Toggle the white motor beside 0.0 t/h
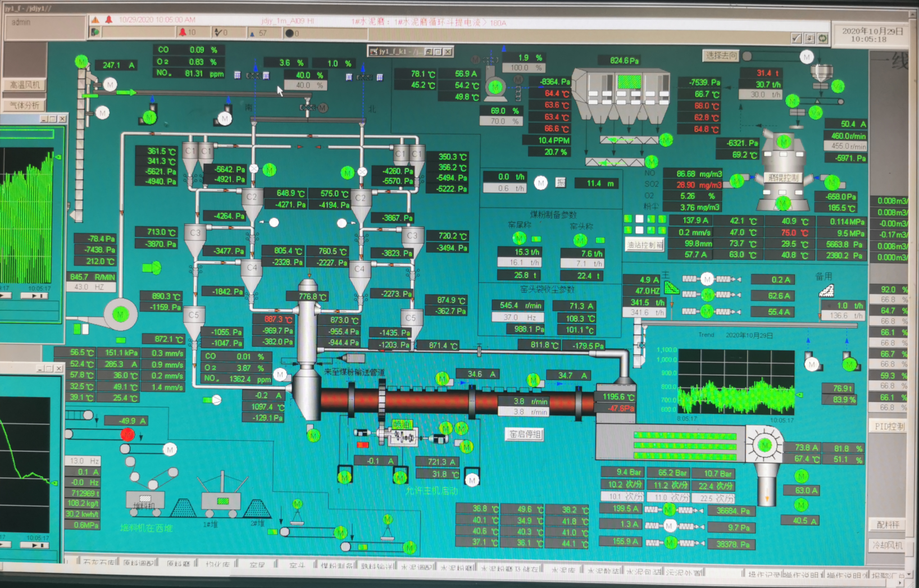Screen dimensions: 919x588 point(540,183)
